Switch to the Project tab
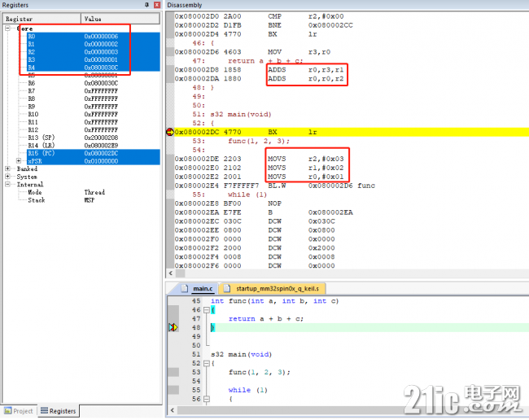Image resolution: width=529 pixels, height=420 pixels. [x=19, y=411]
